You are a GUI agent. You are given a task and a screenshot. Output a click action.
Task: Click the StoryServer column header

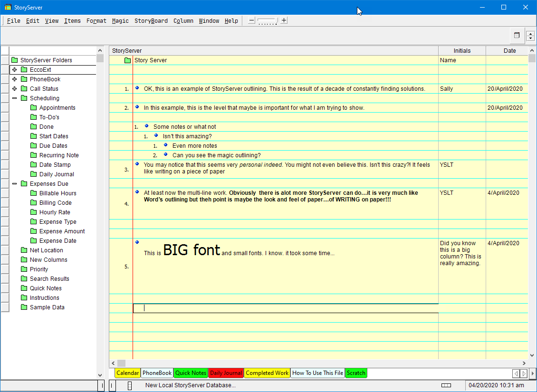pos(274,51)
